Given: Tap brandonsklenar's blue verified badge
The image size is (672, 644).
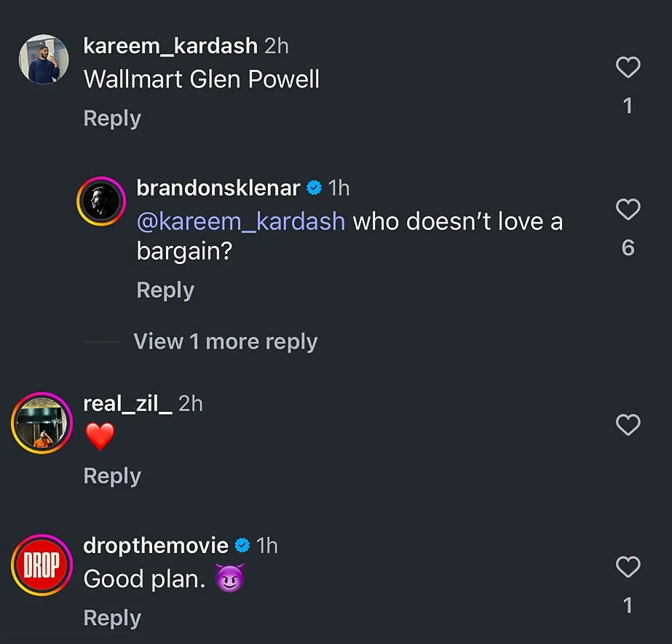Looking at the screenshot, I should tap(315, 188).
